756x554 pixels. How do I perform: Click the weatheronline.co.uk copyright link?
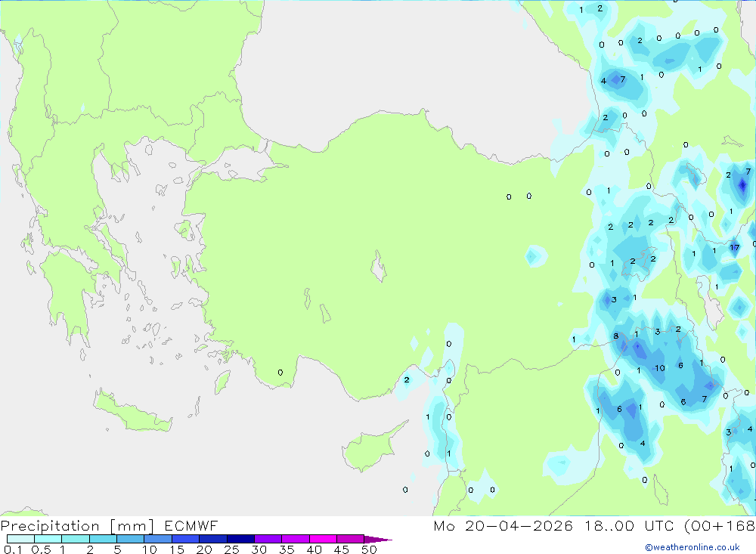coord(692,547)
